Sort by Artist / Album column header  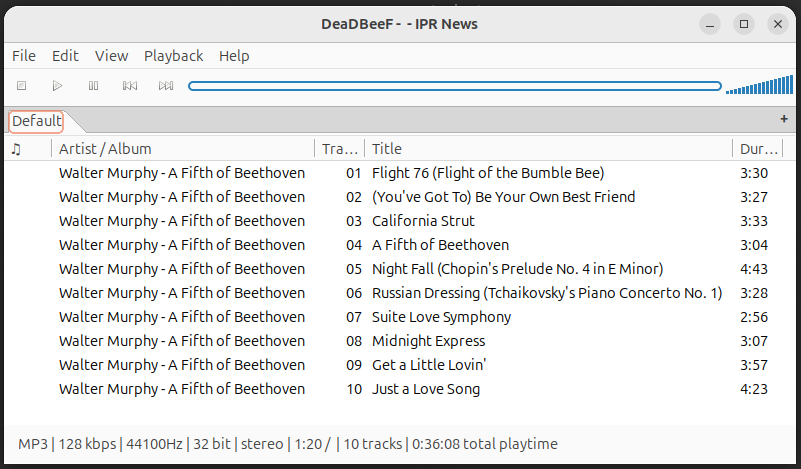(183, 149)
